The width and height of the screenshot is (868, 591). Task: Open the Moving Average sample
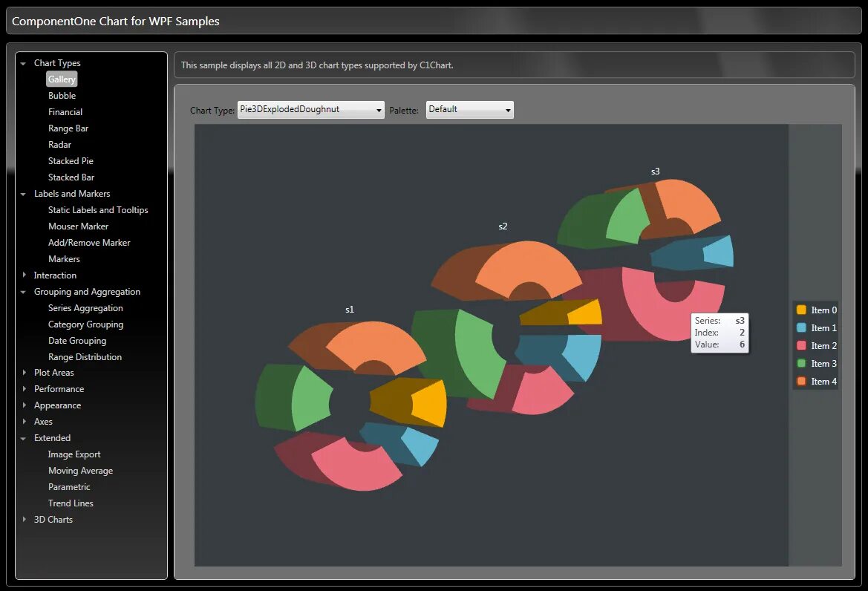coord(80,471)
